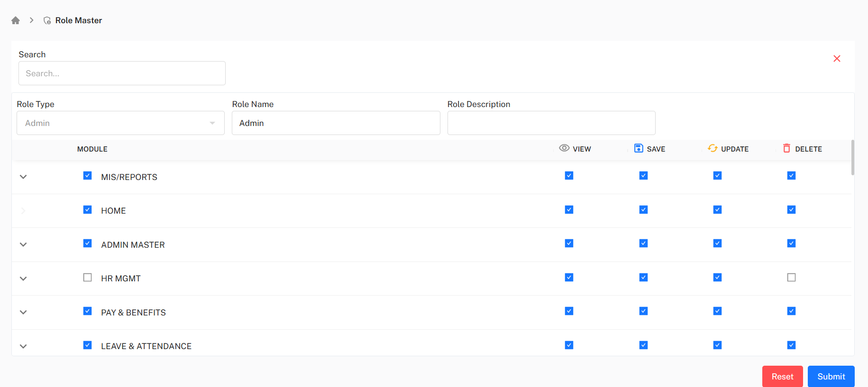This screenshot has height=387, width=868.
Task: Click the Submit button
Action: point(831,377)
